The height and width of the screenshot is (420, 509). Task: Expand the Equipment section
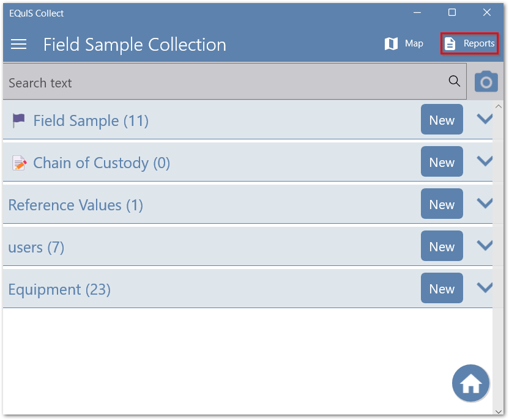pyautogui.click(x=485, y=288)
